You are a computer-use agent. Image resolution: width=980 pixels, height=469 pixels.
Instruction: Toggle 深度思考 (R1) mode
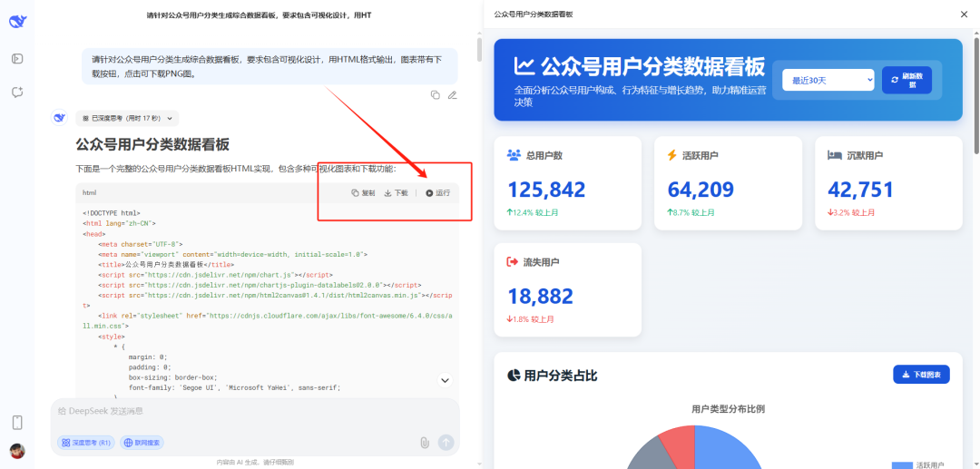pyautogui.click(x=85, y=443)
